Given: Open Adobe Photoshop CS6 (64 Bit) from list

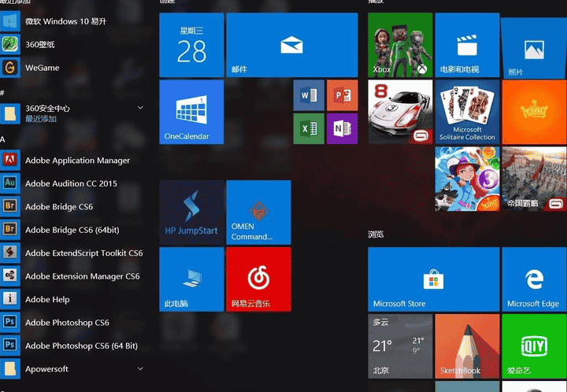Looking at the screenshot, I should 81,346.
